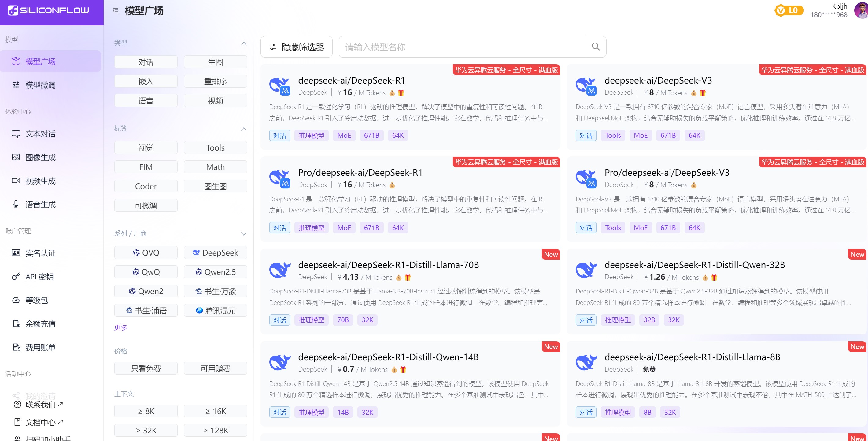Toggle the 系列 / 厂商 section chevron

(244, 234)
